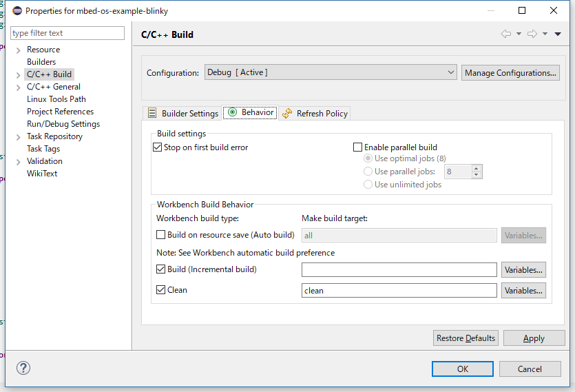Maximize the Properties dialog window

coord(522,10)
